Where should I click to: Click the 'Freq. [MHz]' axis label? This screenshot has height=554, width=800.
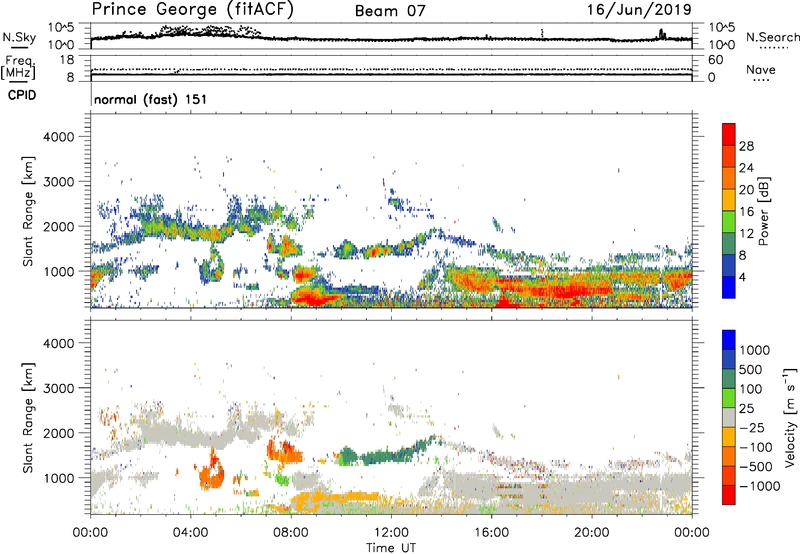click(x=18, y=67)
